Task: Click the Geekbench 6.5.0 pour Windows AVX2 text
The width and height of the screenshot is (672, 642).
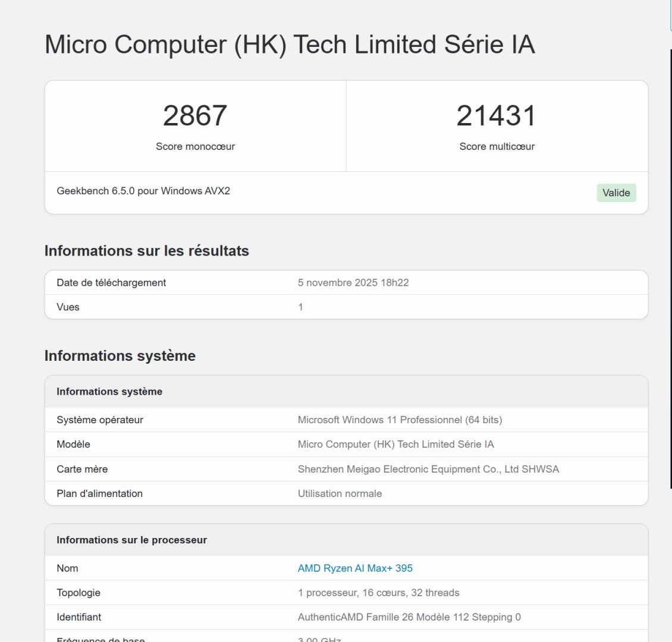Action: point(143,191)
